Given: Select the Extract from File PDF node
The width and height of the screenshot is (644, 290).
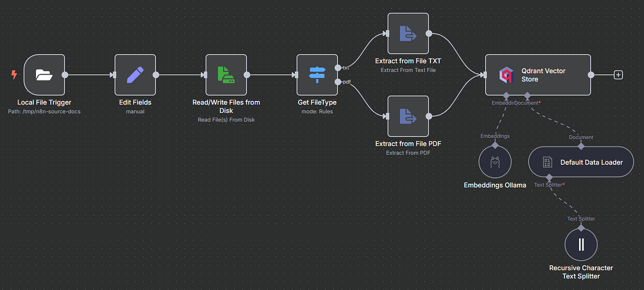Looking at the screenshot, I should (x=408, y=116).
